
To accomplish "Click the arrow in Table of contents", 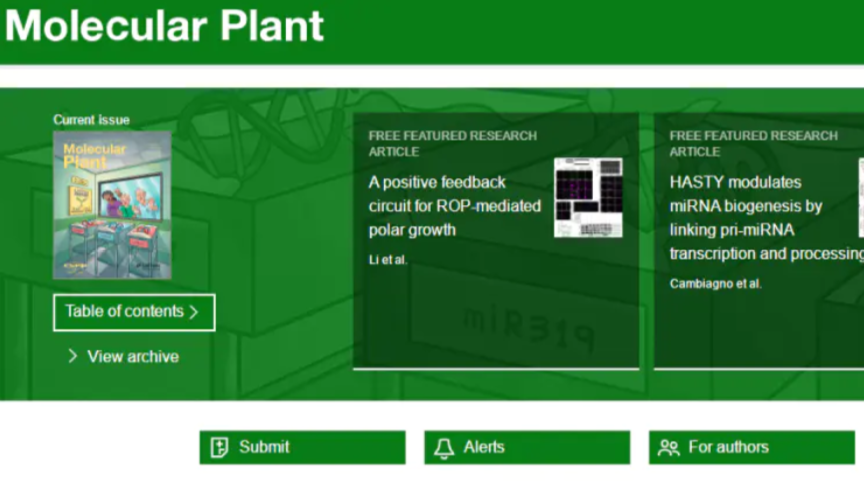I will 193,312.
